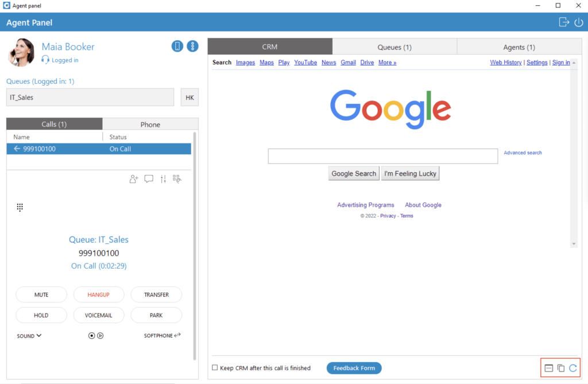Open the chat bubble icon
Viewport: 588px width, 384px height.
[149, 179]
